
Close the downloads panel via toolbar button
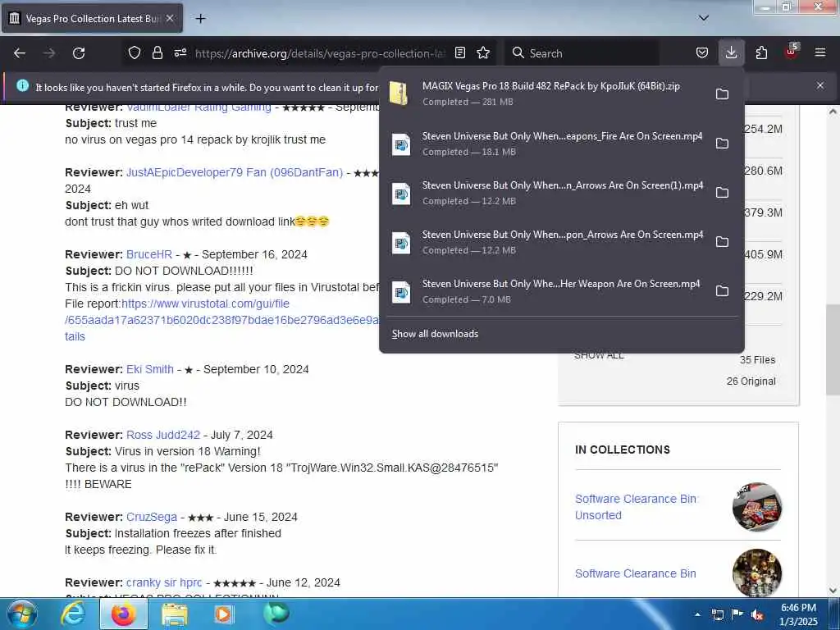[731, 52]
